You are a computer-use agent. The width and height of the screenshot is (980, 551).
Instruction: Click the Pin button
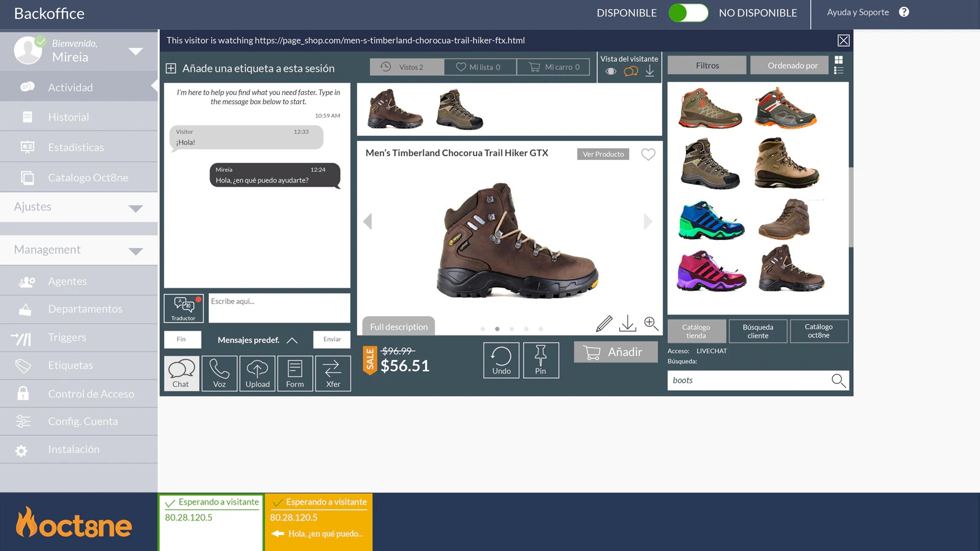pos(541,360)
